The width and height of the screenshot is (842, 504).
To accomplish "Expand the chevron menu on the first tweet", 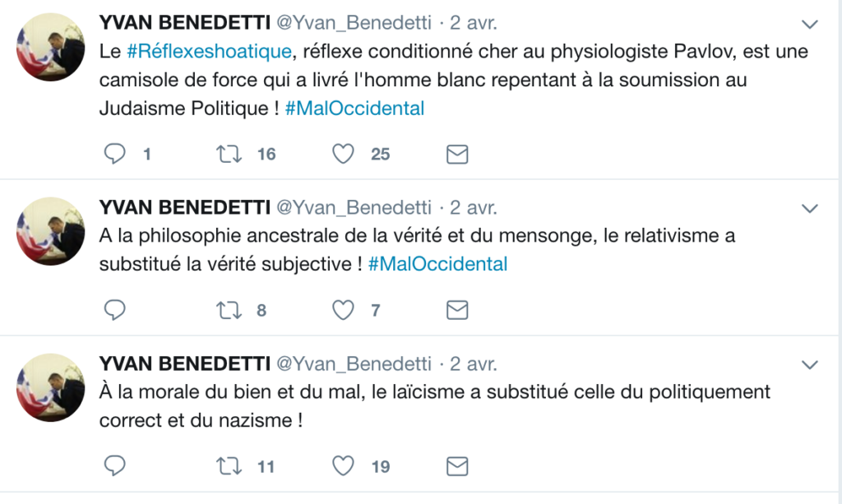I will pyautogui.click(x=810, y=23).
